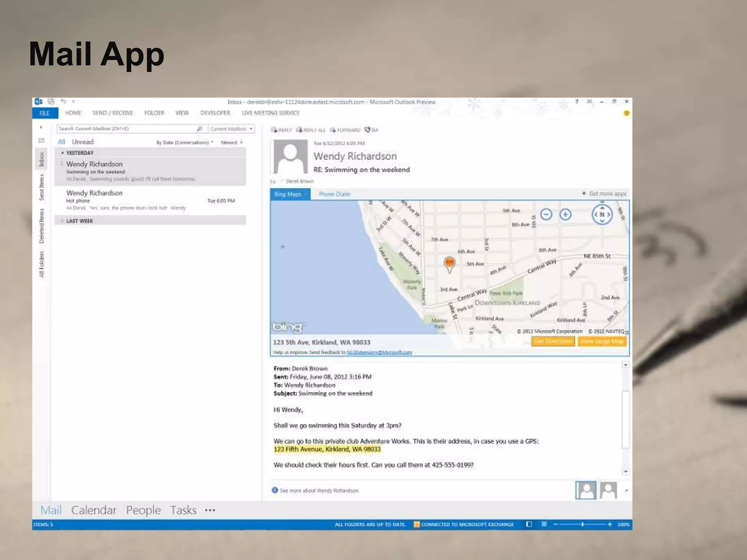Expand the folder pane arrow
The height and width of the screenshot is (560, 747).
[41, 128]
